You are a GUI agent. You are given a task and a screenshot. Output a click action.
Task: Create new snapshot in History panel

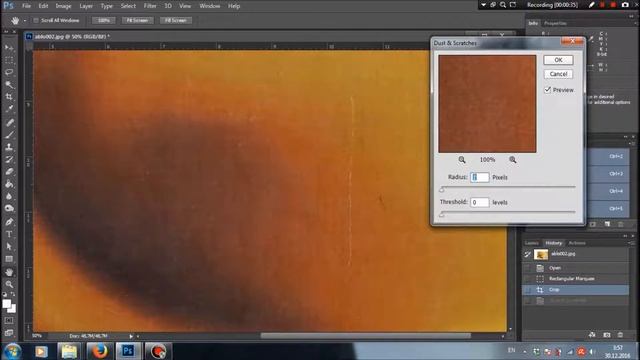(x=607, y=335)
